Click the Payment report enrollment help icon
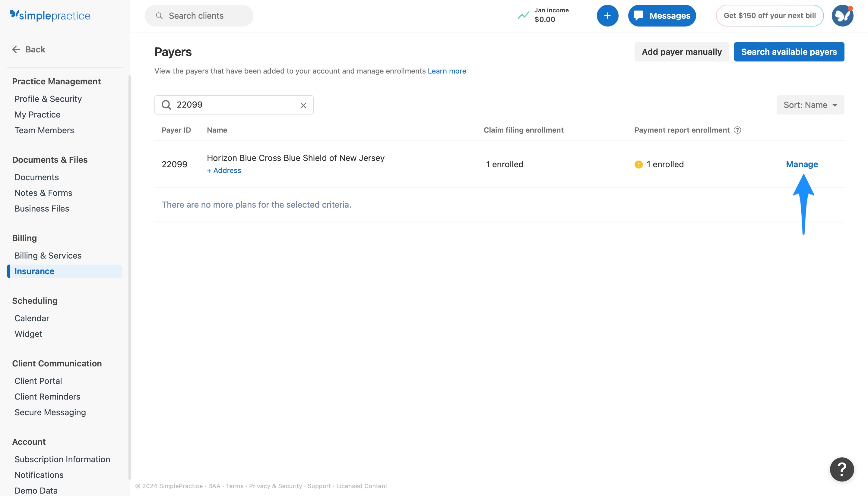Viewport: 868px width, 496px height. point(737,130)
